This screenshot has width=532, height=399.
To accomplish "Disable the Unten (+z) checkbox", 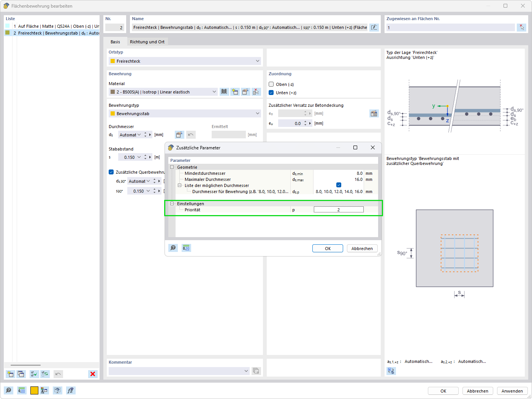I will (271, 92).
